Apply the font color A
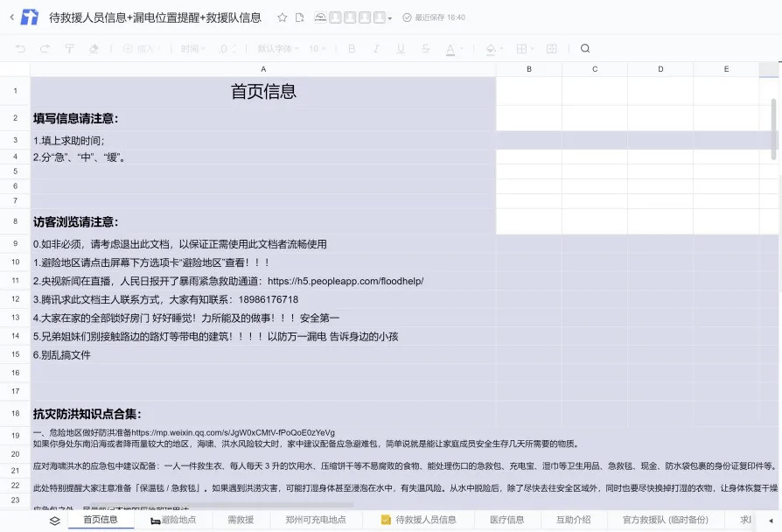 450,49
